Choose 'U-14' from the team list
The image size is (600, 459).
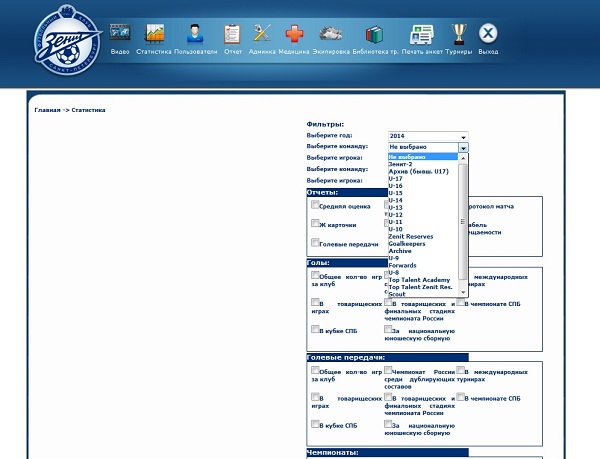click(x=423, y=200)
